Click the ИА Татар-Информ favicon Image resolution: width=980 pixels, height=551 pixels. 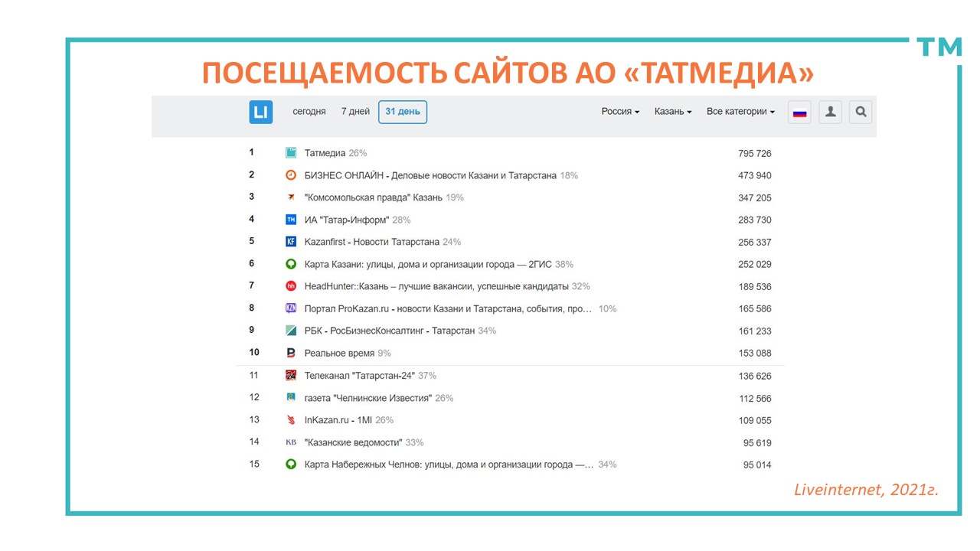click(x=291, y=220)
